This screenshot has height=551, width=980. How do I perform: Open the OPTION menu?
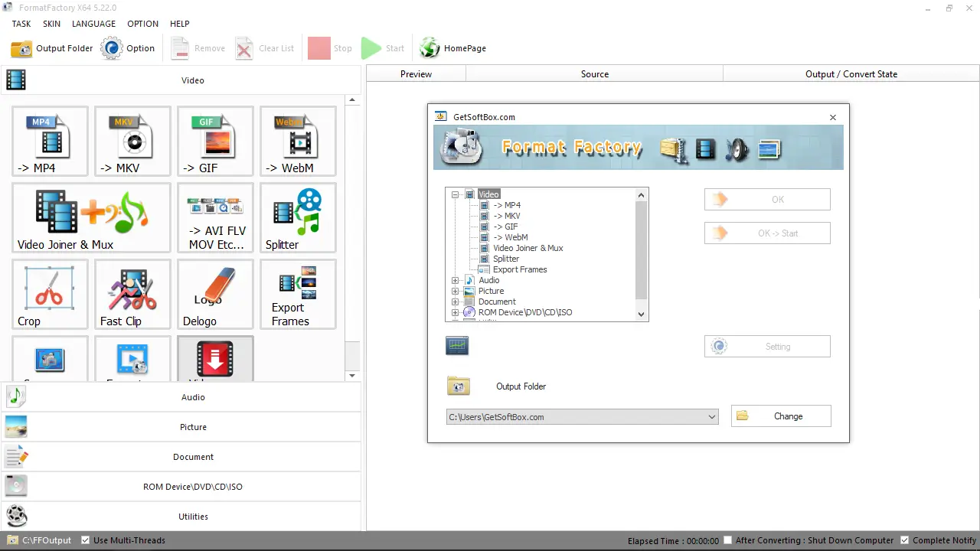click(142, 24)
